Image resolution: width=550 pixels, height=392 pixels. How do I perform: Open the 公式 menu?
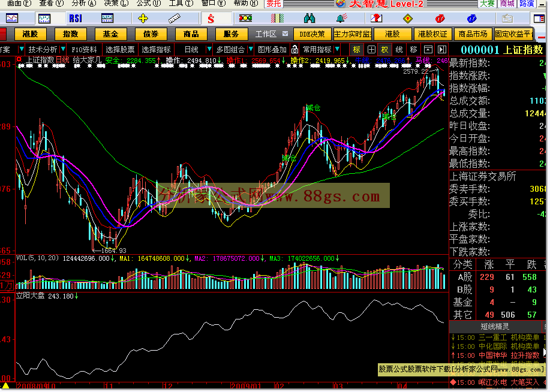[x=149, y=4]
